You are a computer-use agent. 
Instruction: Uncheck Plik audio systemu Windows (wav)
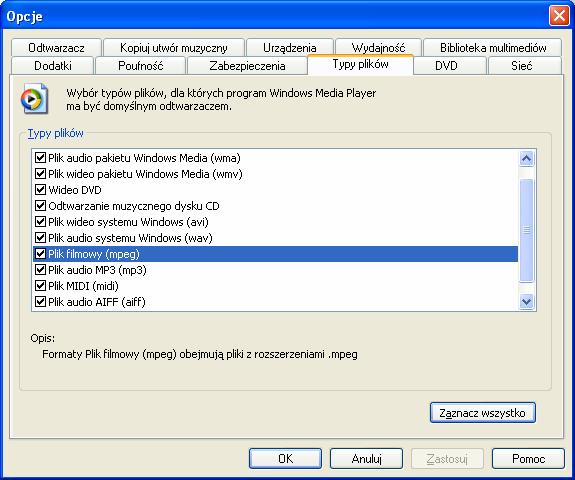(x=40, y=238)
